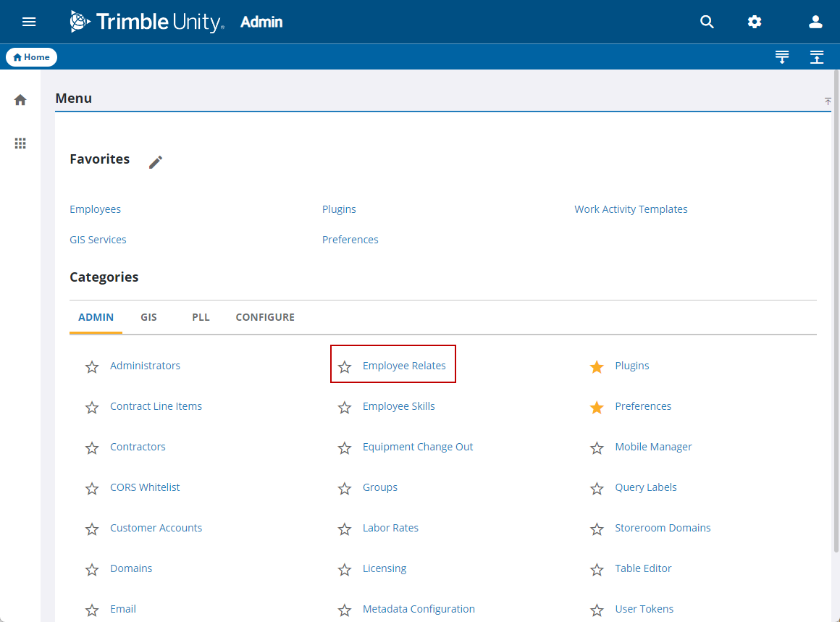The width and height of the screenshot is (840, 622).
Task: Unfavorite Plugins by clicking its star
Action: pos(597,366)
